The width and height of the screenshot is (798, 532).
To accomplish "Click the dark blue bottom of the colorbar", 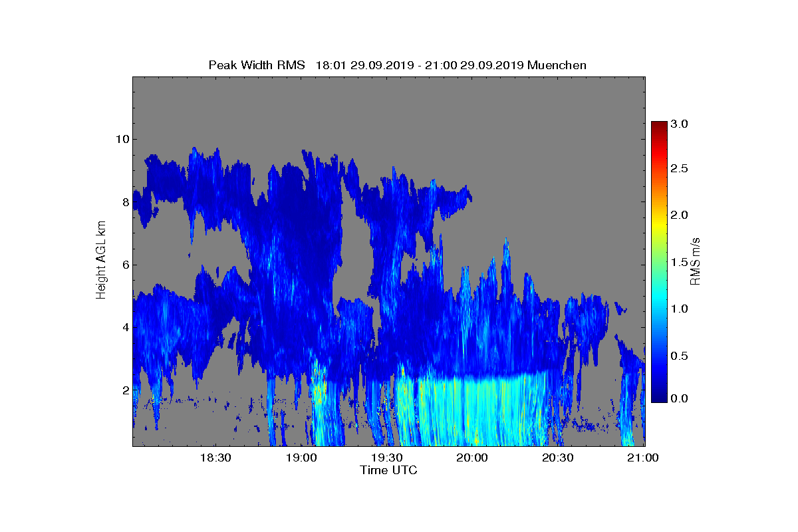I will click(659, 397).
